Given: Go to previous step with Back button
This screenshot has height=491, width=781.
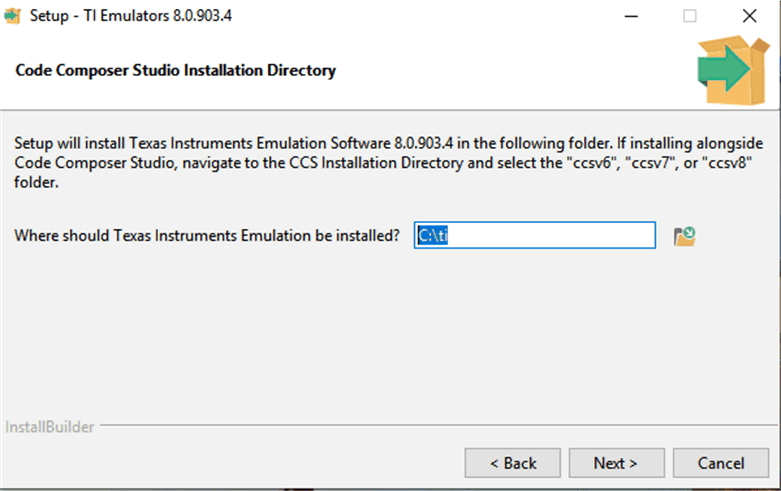Looking at the screenshot, I should click(513, 463).
